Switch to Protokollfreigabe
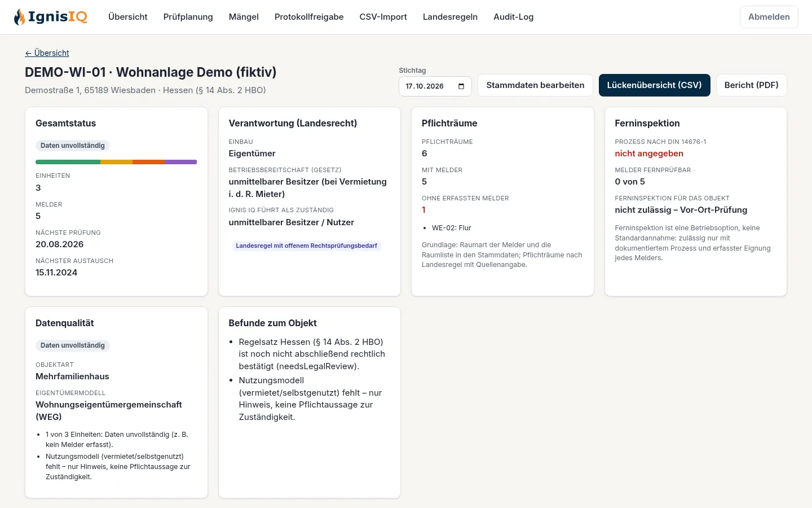812x508 pixels. (x=309, y=17)
